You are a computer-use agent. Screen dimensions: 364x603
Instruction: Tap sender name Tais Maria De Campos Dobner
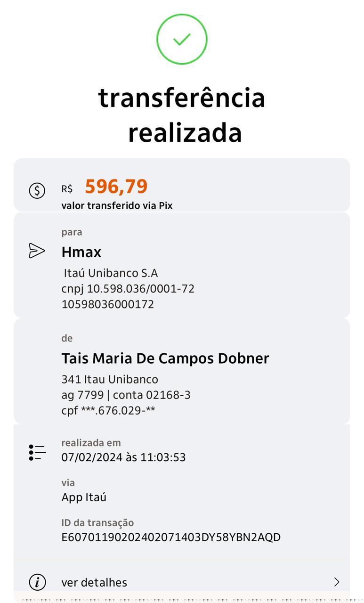click(x=165, y=358)
